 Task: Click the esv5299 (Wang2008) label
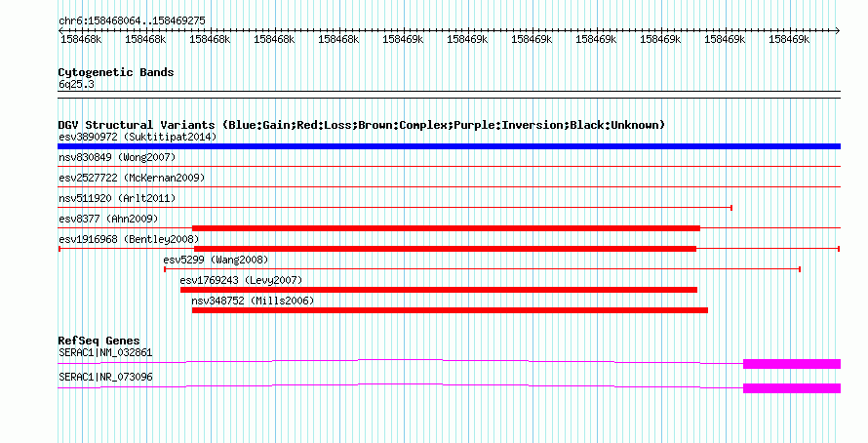[x=216, y=260]
